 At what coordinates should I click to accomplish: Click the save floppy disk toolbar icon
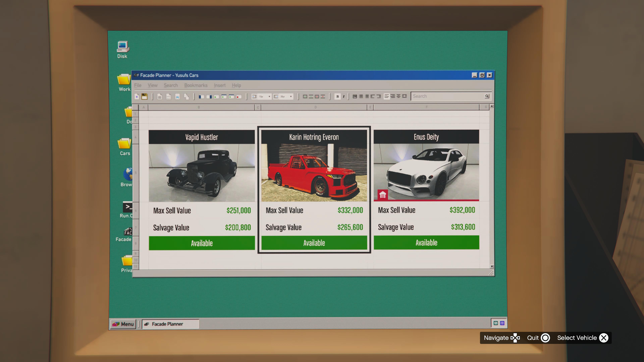(144, 97)
